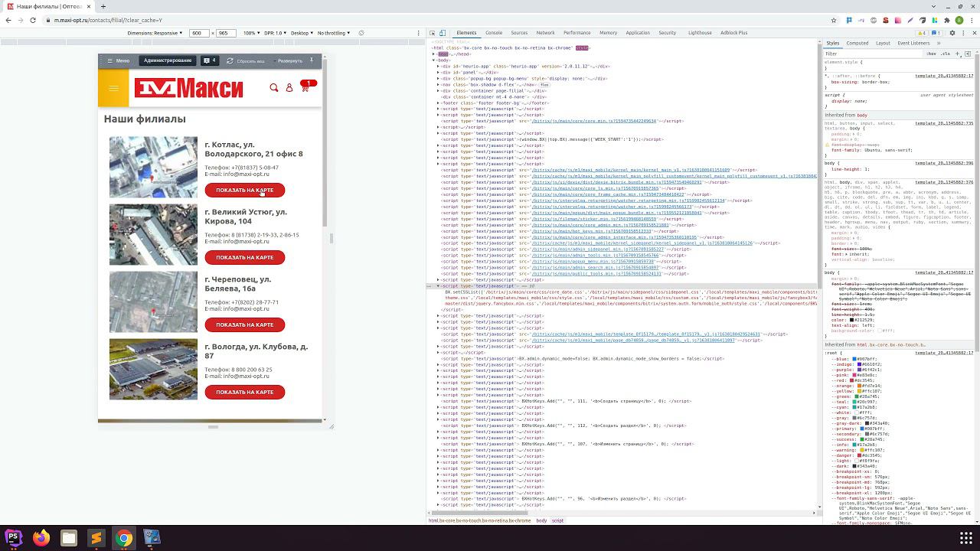The width and height of the screenshot is (980, 551).
Task: Expand the div id="heurio-app" node
Action: 439,67
